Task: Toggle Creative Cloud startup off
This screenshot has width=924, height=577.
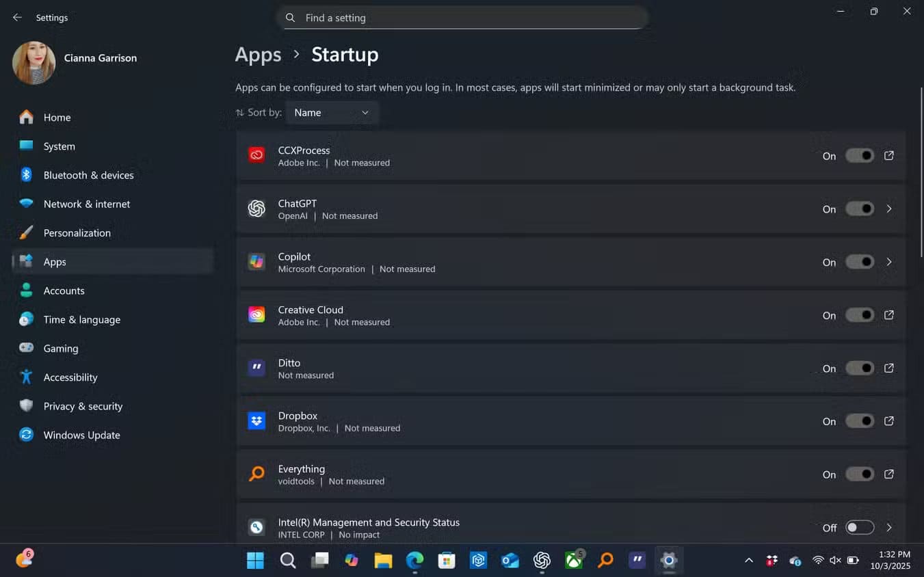Action: (x=860, y=315)
